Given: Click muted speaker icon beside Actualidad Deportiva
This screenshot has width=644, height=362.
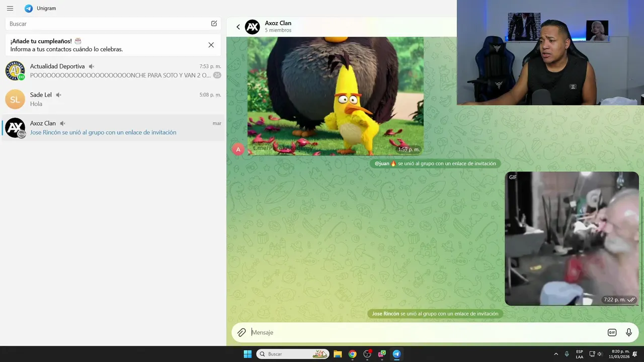Looking at the screenshot, I should pyautogui.click(x=92, y=66).
